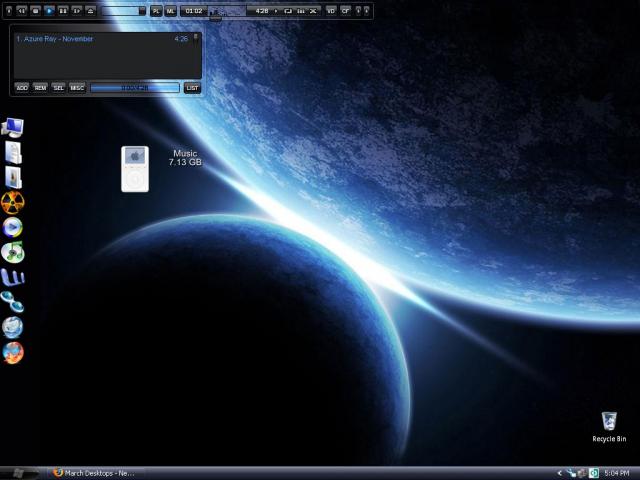The height and width of the screenshot is (480, 640).
Task: Open the Recycle Bin
Action: click(609, 427)
